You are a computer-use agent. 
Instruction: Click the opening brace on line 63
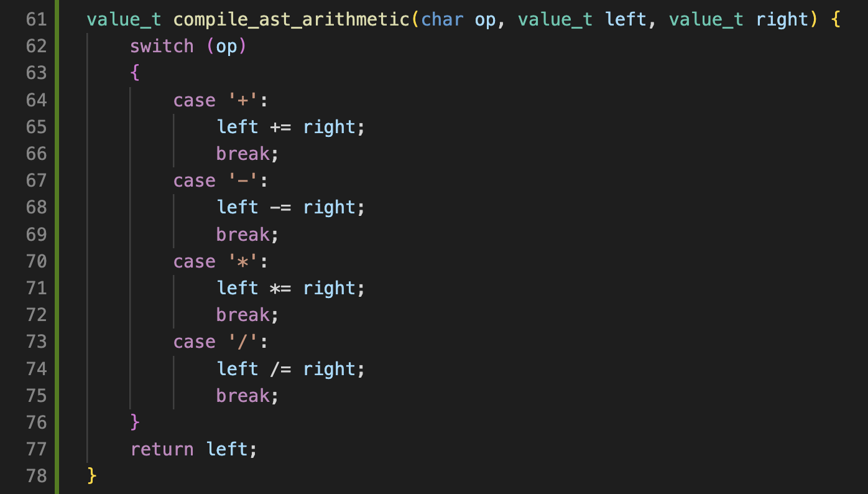click(135, 73)
